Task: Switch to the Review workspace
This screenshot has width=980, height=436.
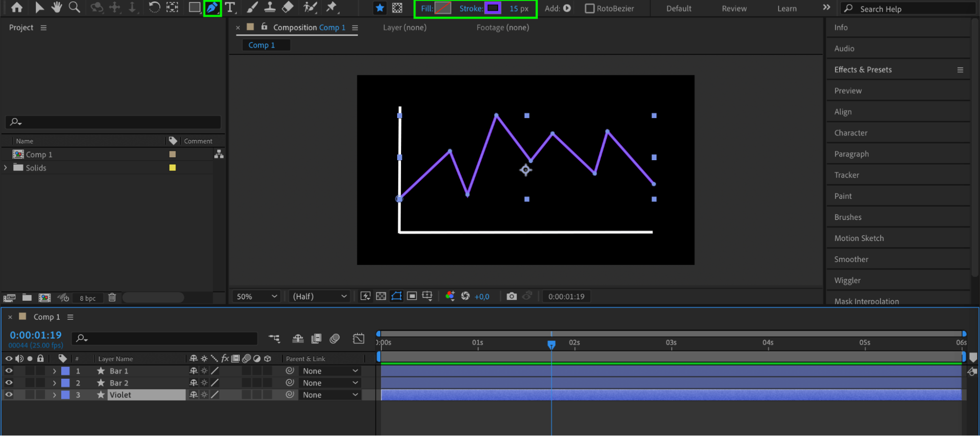Action: (734, 8)
